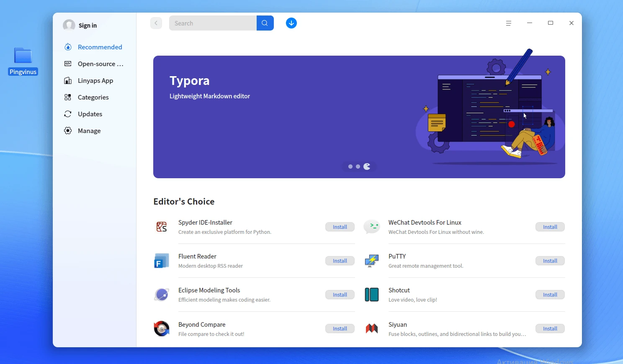This screenshot has width=623, height=364.
Task: Install Eclipse Modeling Tools
Action: [340, 295]
